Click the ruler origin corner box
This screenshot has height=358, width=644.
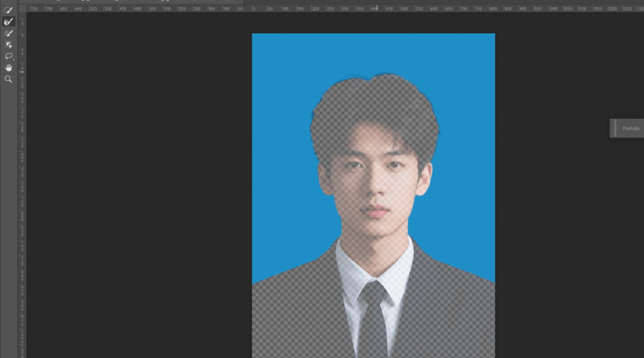coord(22,9)
